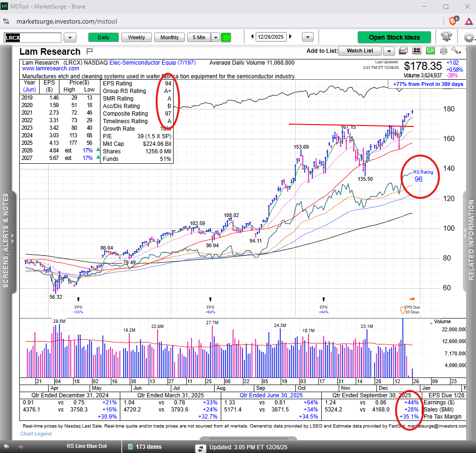Image resolution: width=476 pixels, height=453 pixels.
Task: Click the EPS Due 1/28 header
Action: [x=447, y=395]
